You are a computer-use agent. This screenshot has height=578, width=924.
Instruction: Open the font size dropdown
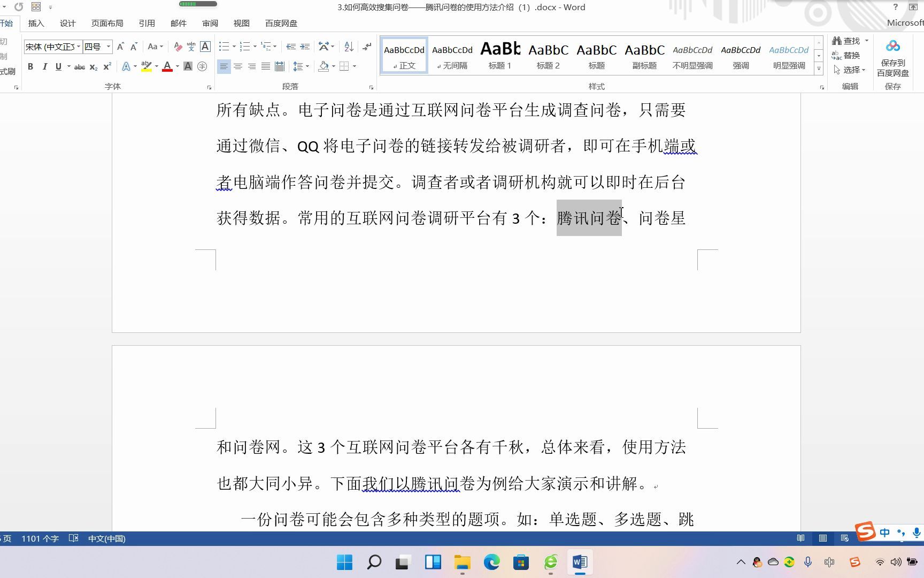tap(109, 47)
